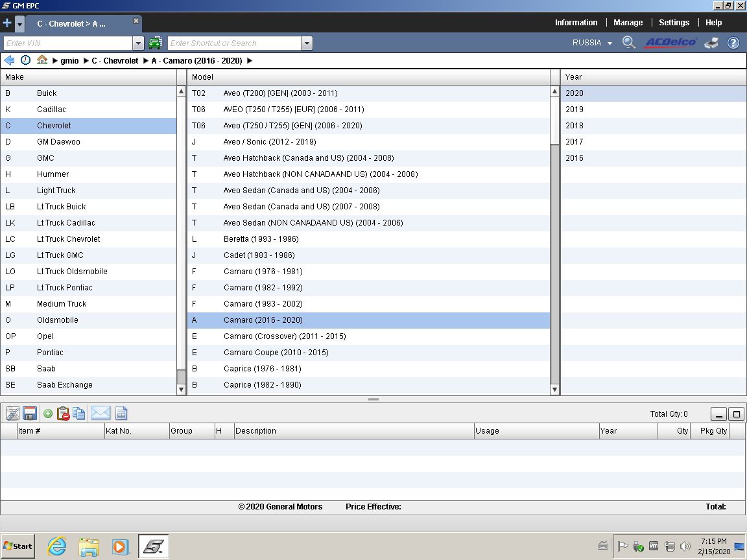Open the RUSSIA region dropdown
The width and height of the screenshot is (747, 560).
[591, 43]
